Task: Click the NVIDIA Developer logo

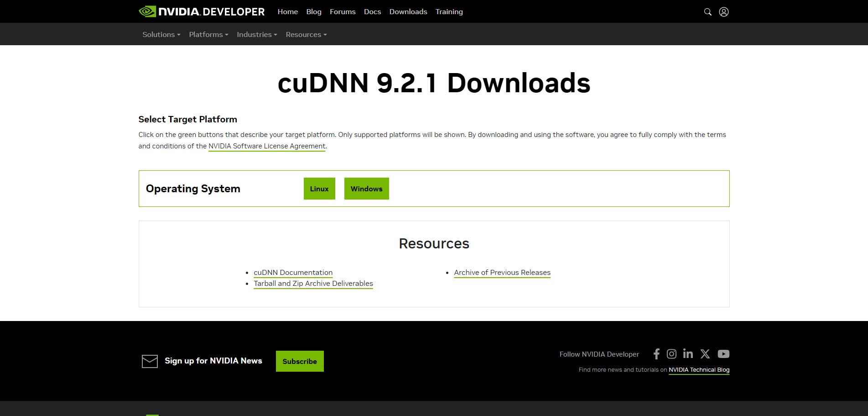Action: click(x=202, y=11)
